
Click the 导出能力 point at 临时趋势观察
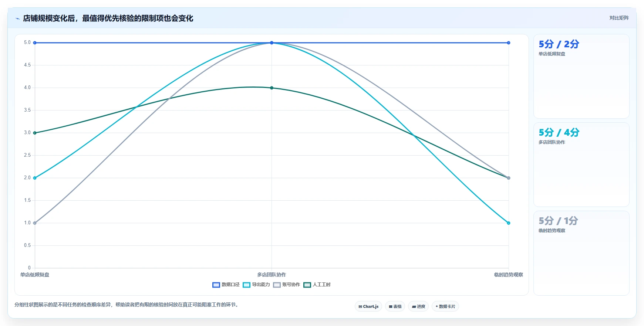[x=509, y=223]
